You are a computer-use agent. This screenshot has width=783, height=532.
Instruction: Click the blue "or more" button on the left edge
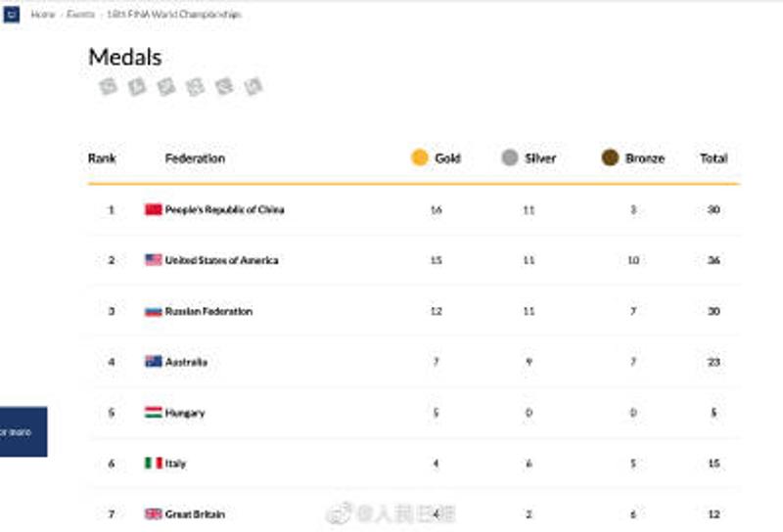(x=23, y=432)
